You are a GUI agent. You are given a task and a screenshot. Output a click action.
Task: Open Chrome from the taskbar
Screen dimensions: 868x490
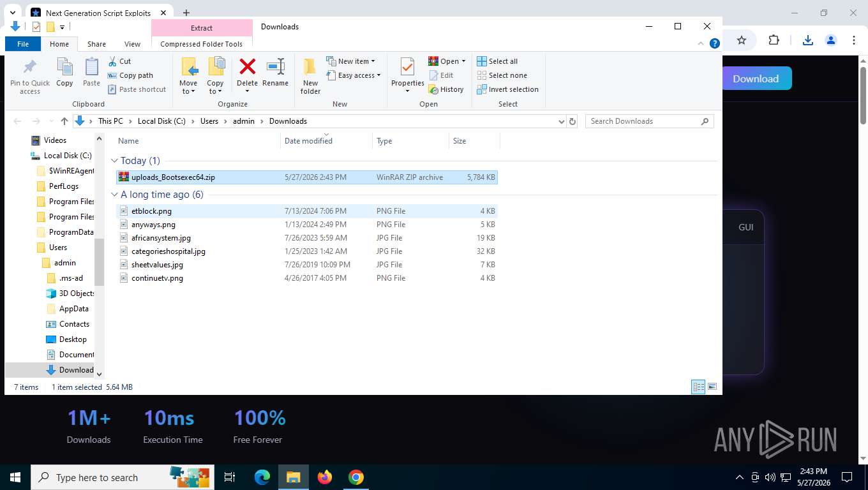(x=356, y=477)
